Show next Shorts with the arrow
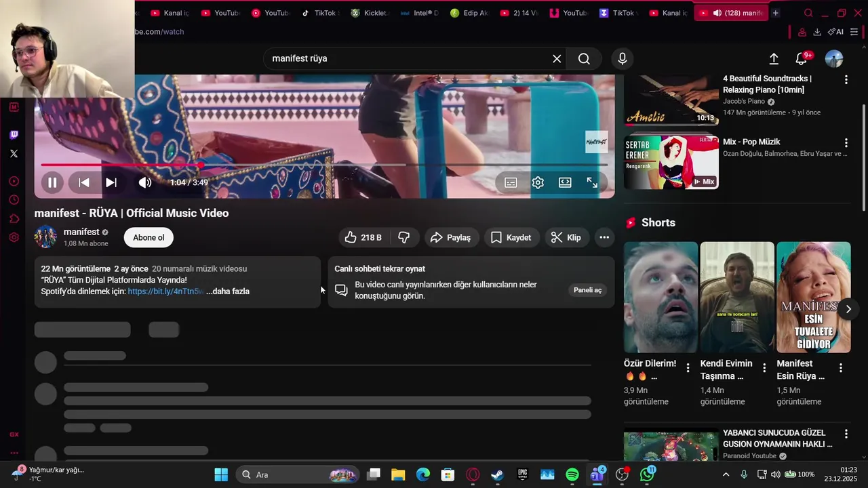The height and width of the screenshot is (488, 868). pos(848,309)
